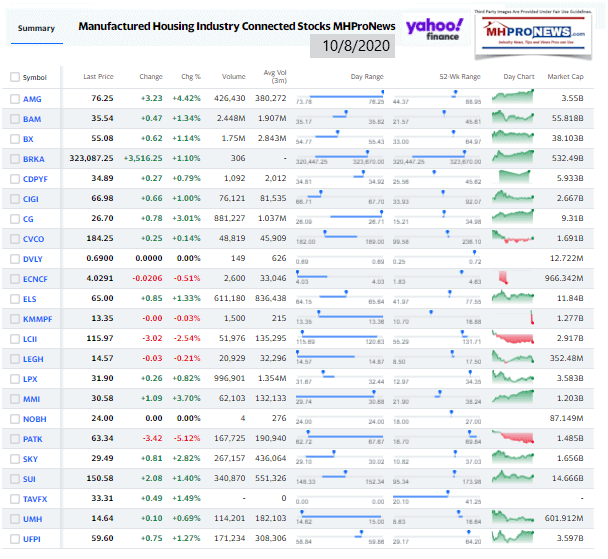Screen dimensions: 608x559
Task: Enable the checkbox for UMH row
Action: click(x=14, y=518)
